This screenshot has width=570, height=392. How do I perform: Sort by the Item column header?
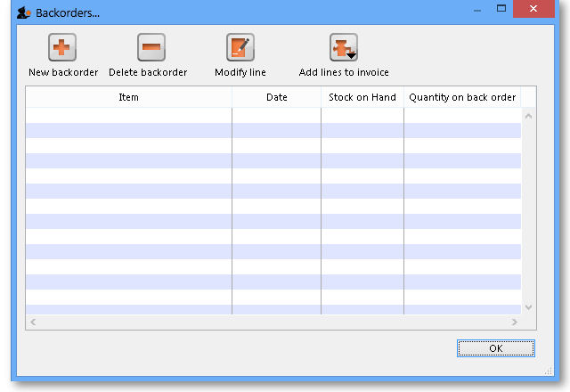click(128, 97)
